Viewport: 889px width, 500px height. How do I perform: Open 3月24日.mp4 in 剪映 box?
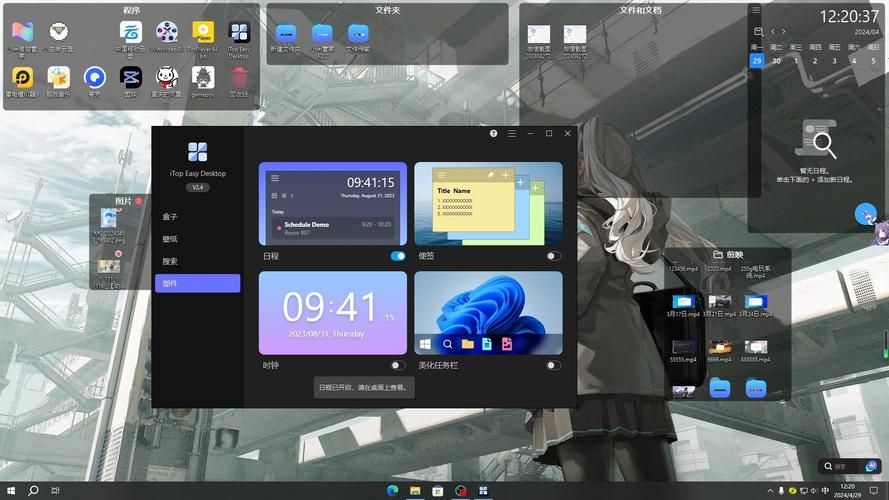point(756,302)
